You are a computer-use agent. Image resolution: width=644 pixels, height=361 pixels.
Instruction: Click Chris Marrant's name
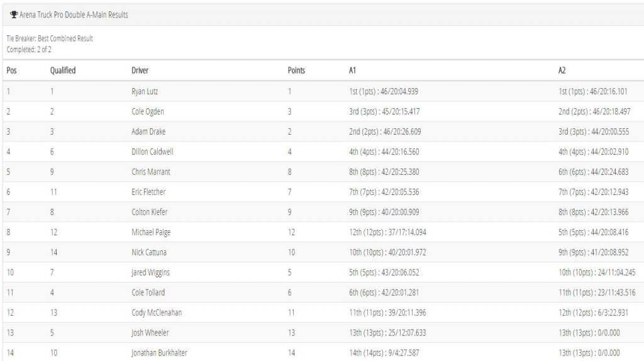pyautogui.click(x=151, y=172)
